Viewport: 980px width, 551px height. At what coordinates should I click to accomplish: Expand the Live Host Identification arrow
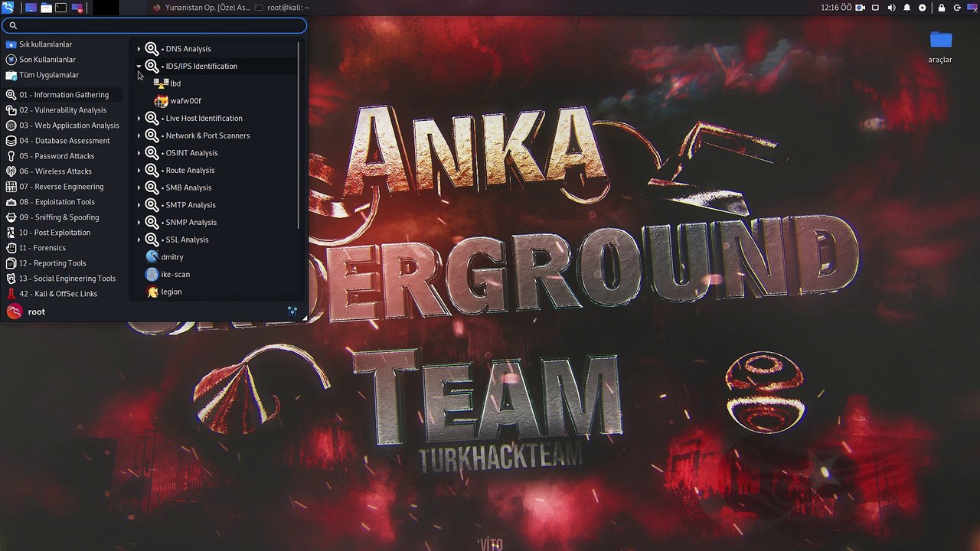(139, 119)
